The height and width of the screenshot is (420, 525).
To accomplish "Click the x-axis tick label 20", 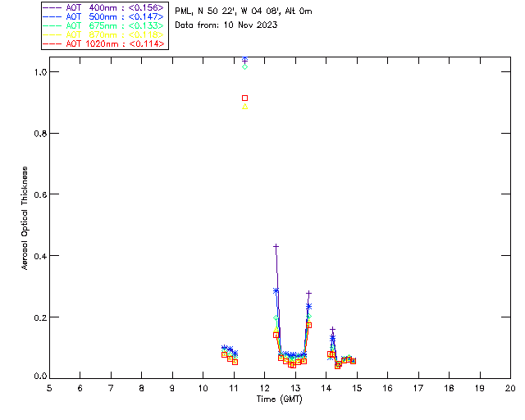I will (510, 388).
